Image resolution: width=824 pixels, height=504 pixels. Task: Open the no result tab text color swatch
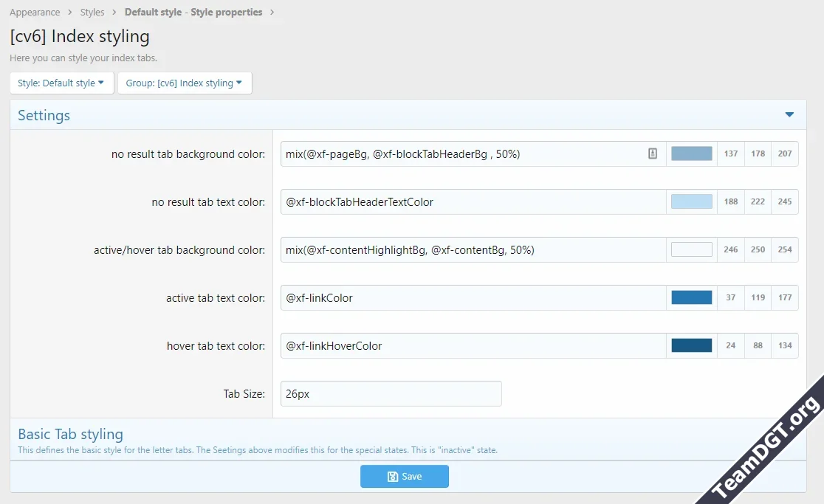click(691, 201)
